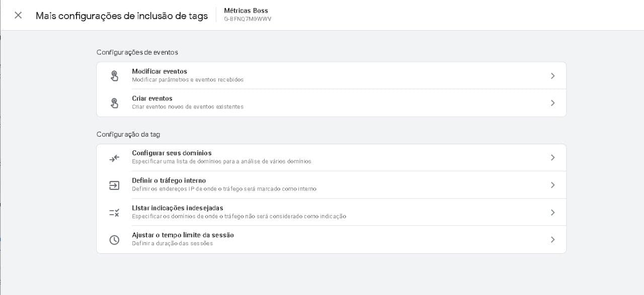
Task: Select the Criar eventos title
Action: [152, 99]
